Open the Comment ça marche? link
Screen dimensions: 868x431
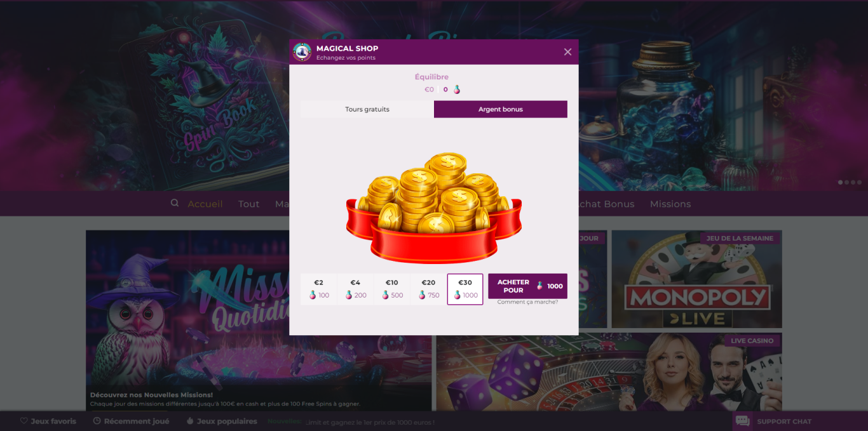pyautogui.click(x=527, y=302)
